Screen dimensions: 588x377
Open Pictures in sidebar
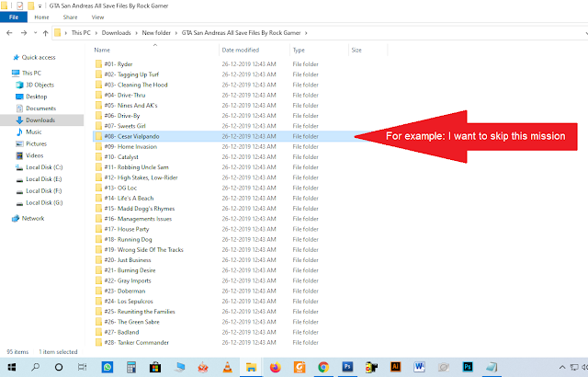coord(37,143)
